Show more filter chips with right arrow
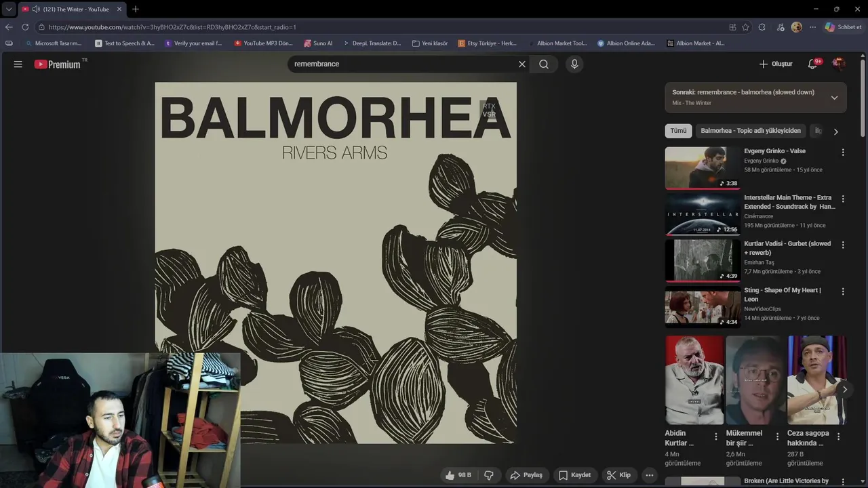The width and height of the screenshot is (868, 488). tap(835, 131)
